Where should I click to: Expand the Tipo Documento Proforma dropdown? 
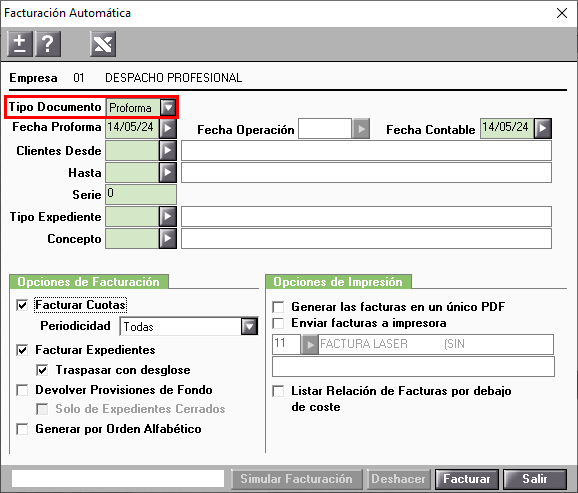click(x=168, y=107)
